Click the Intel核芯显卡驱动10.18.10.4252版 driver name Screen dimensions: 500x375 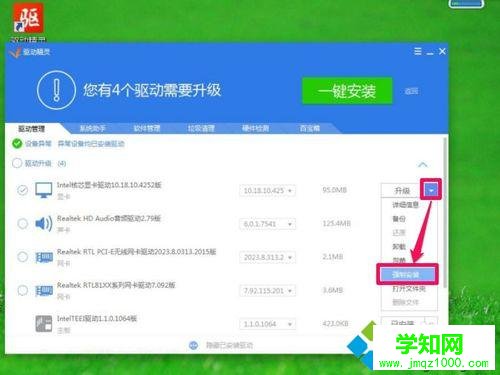coord(109,185)
